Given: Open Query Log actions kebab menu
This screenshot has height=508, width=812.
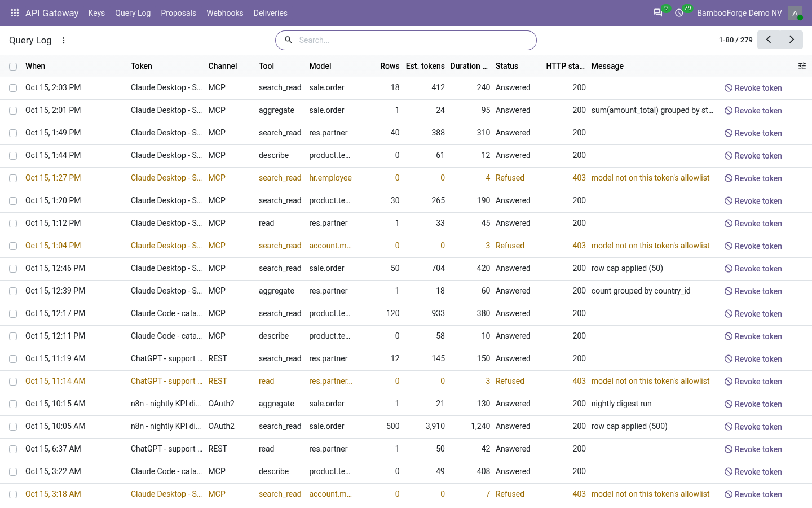Looking at the screenshot, I should pos(64,40).
